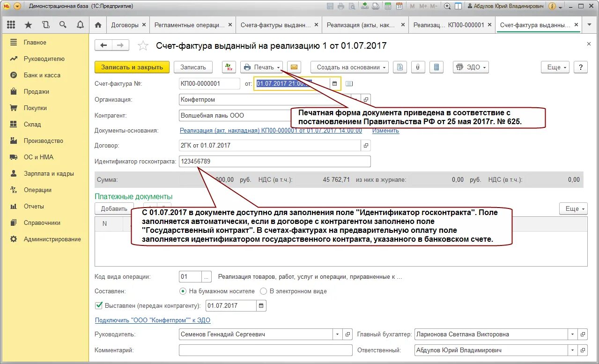
Task: Click the save-to-file icon with green arrow
Action: coord(365,6)
